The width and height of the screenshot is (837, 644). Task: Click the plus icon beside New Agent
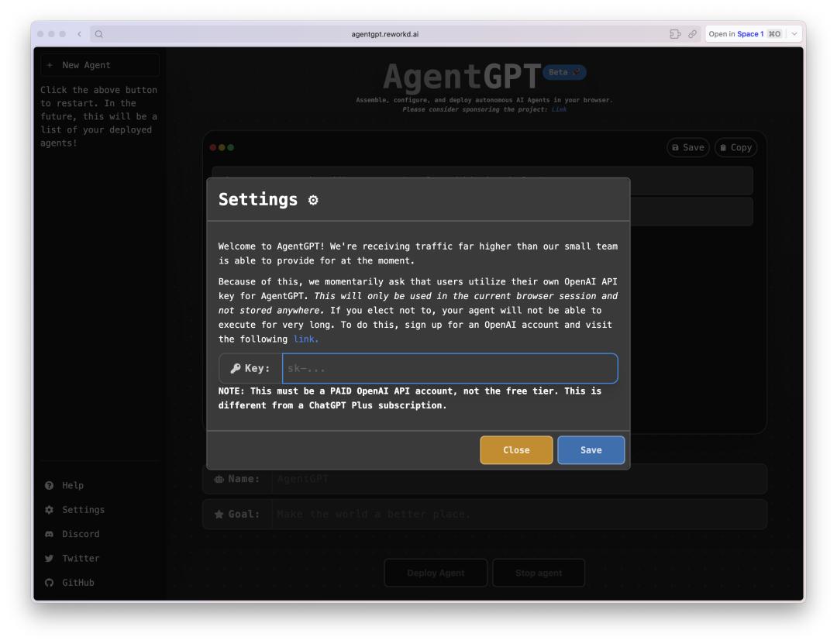pos(50,65)
